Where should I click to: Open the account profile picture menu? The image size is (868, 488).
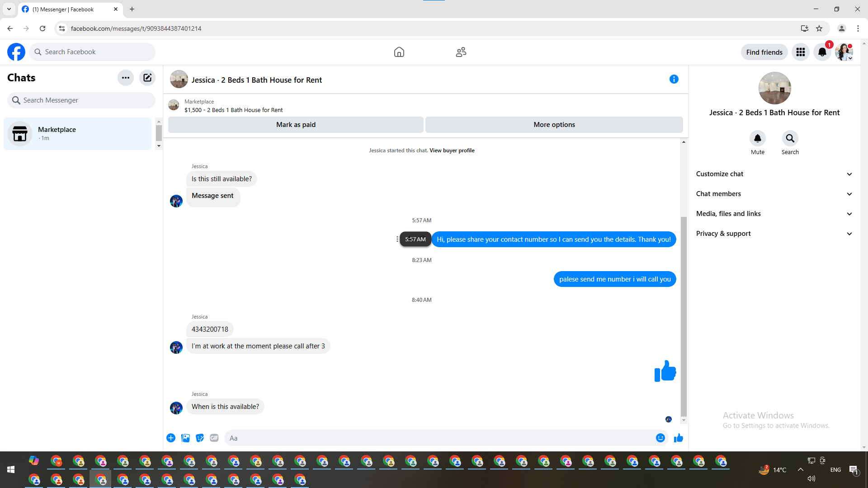pyautogui.click(x=844, y=52)
